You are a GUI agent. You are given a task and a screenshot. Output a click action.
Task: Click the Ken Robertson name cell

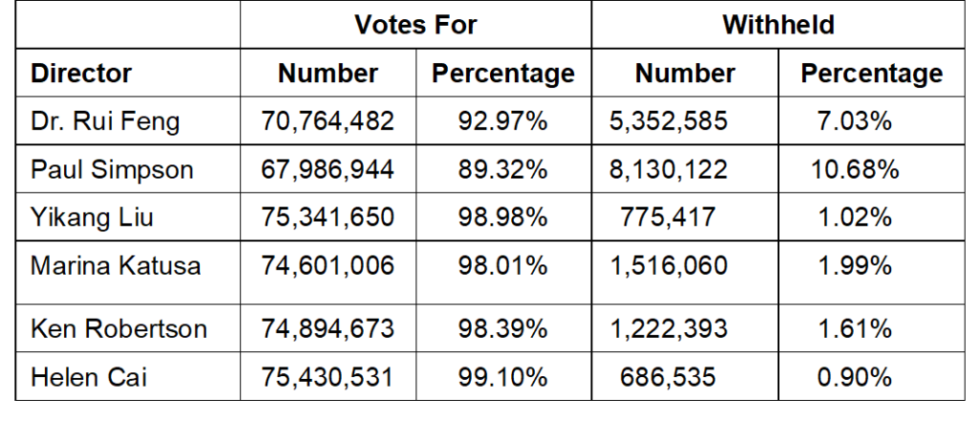click(x=119, y=329)
